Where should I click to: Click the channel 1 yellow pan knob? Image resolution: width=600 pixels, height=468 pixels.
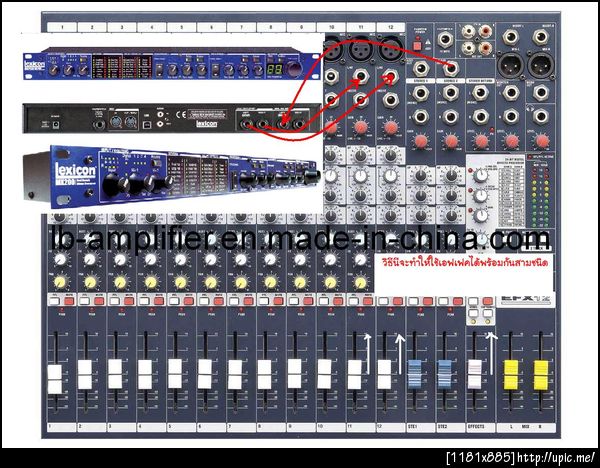coord(60,282)
